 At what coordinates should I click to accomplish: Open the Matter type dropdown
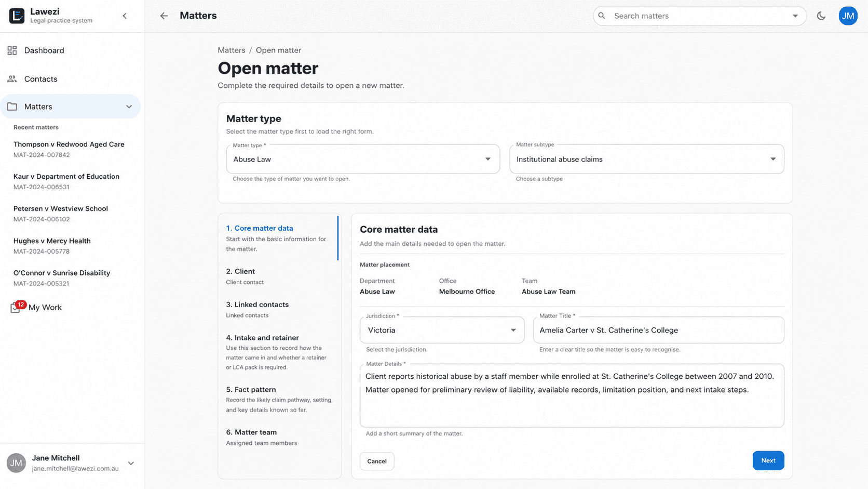point(363,159)
